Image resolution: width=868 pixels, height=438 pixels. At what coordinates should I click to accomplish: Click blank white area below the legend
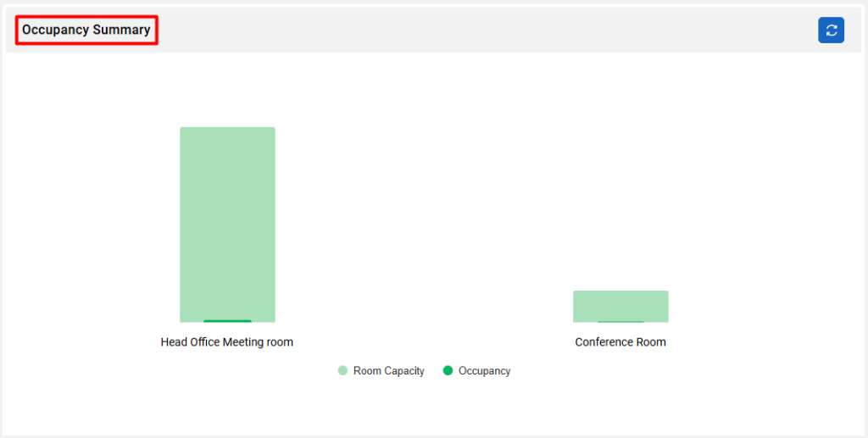click(431, 407)
